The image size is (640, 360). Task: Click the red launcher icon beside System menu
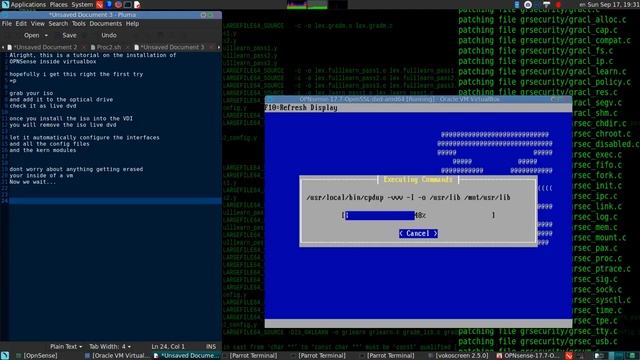coord(100,5)
